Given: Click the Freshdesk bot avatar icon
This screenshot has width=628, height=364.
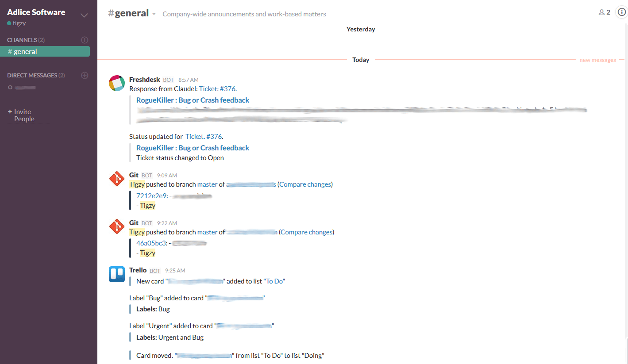Looking at the screenshot, I should 117,83.
